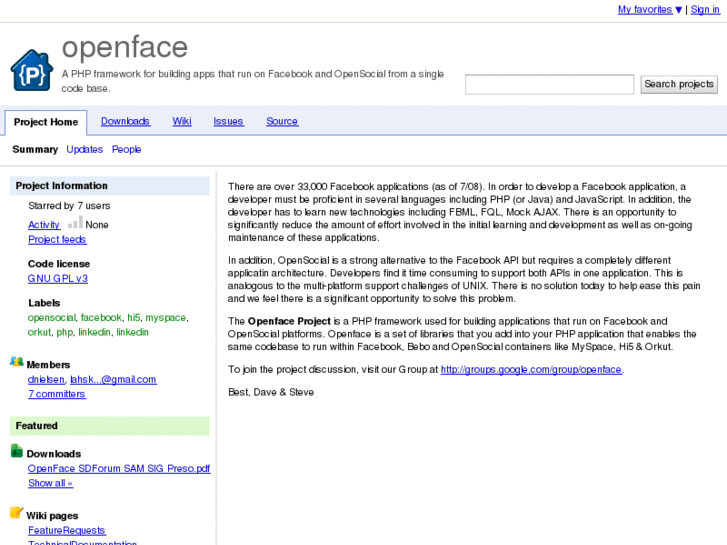
Task: Click the Activity level bar graph icon
Action: coord(75,222)
